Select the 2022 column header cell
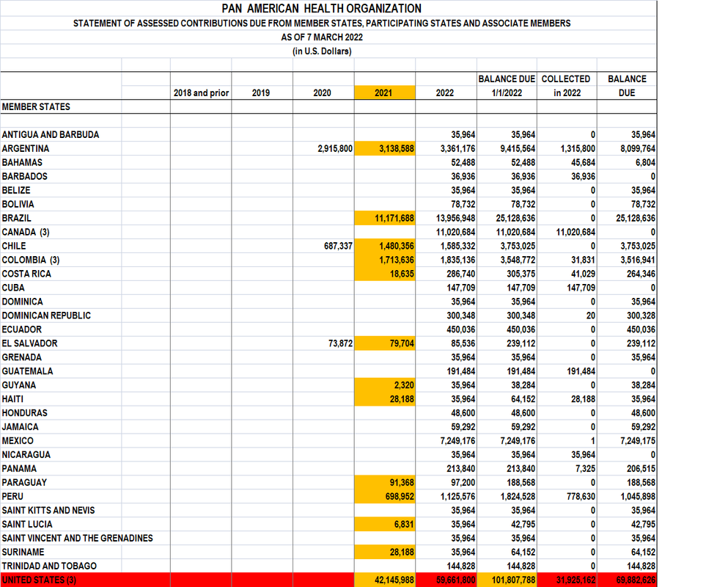Screen dimensions: 728x587 (x=445, y=93)
